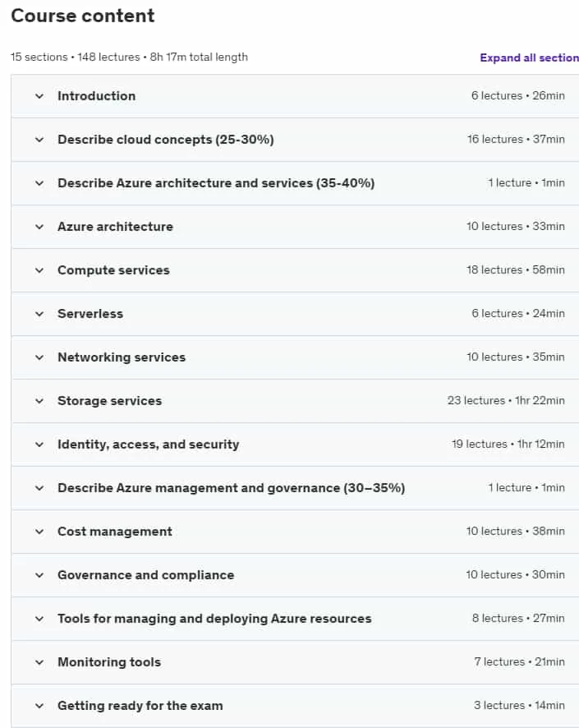Open the Monitoring tools section chevron
The width and height of the screenshot is (579, 728).
tap(39, 662)
